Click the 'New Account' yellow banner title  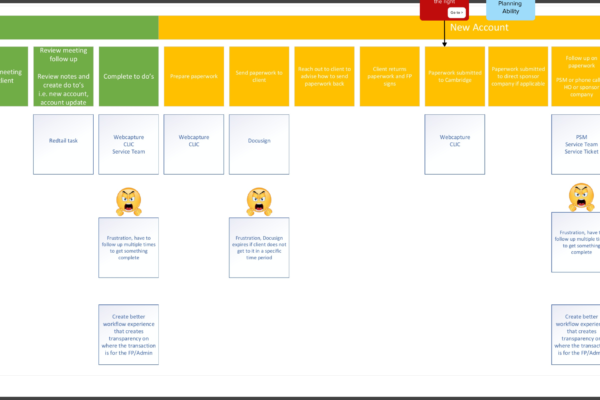point(479,28)
